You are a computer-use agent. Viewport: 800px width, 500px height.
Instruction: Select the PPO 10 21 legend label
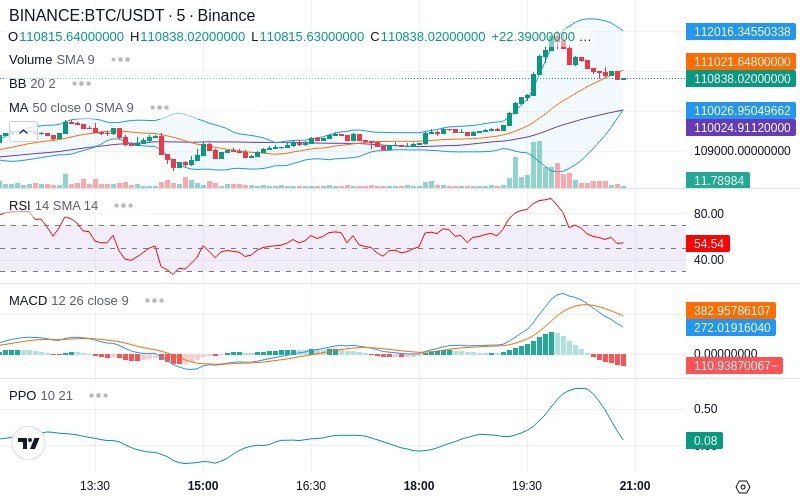tap(41, 395)
